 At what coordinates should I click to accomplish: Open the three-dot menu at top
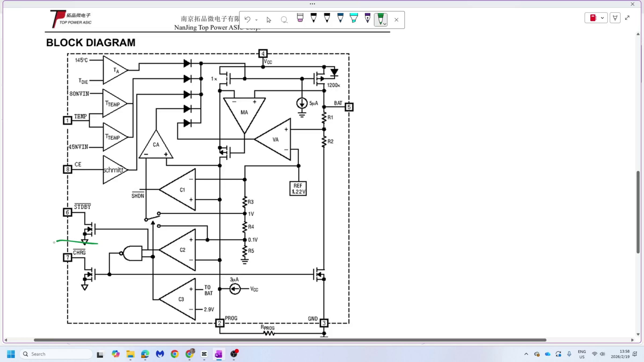(x=312, y=4)
